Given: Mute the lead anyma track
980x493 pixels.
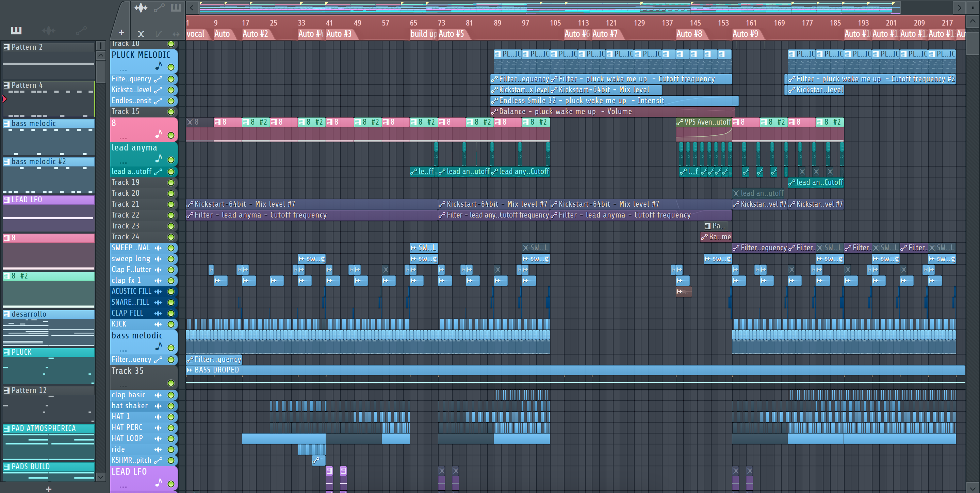Looking at the screenshot, I should 171,160.
